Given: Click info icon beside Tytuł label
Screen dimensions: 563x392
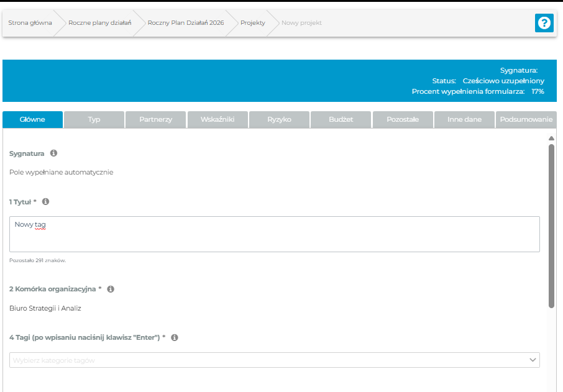Looking at the screenshot, I should [x=45, y=202].
